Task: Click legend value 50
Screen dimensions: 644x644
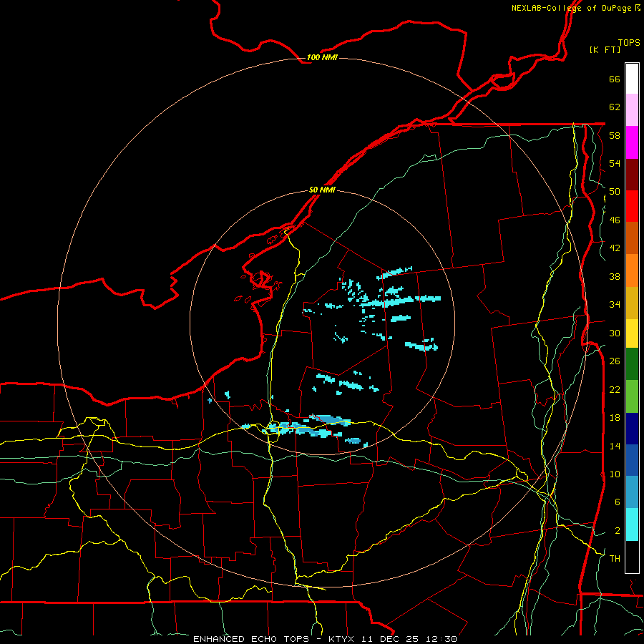Action: (615, 192)
